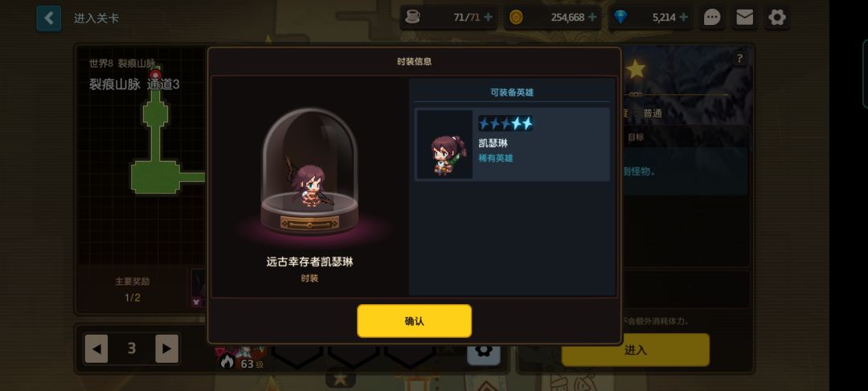The width and height of the screenshot is (868, 391).
Task: Open the mail envelope icon
Action: point(744,18)
